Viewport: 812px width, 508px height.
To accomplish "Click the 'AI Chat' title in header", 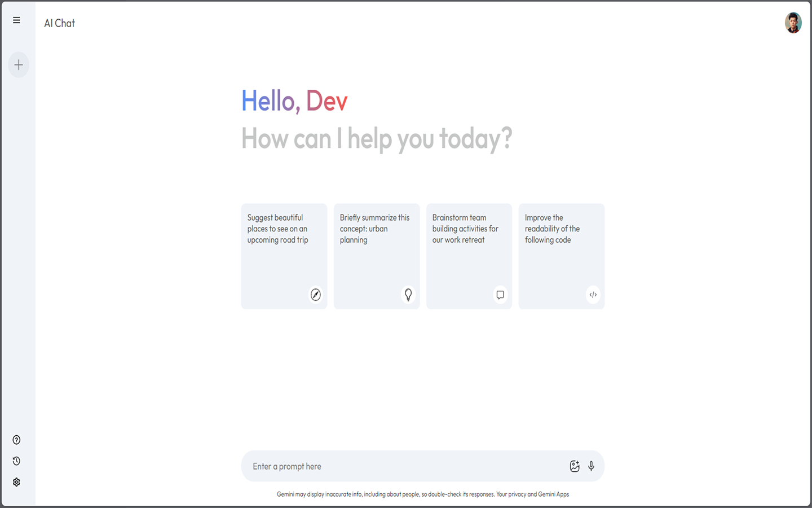I will point(59,23).
